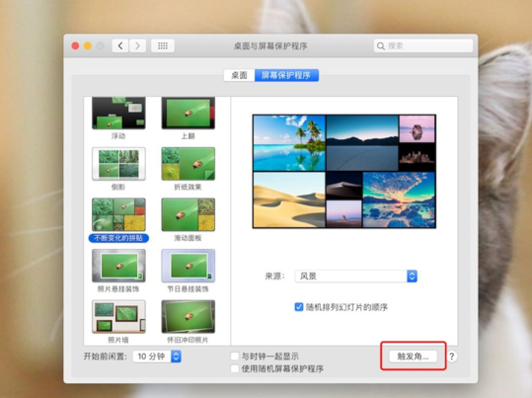This screenshot has width=532, height=398.
Task: Enable 与时钟一起显示 checkbox
Action: click(x=235, y=356)
